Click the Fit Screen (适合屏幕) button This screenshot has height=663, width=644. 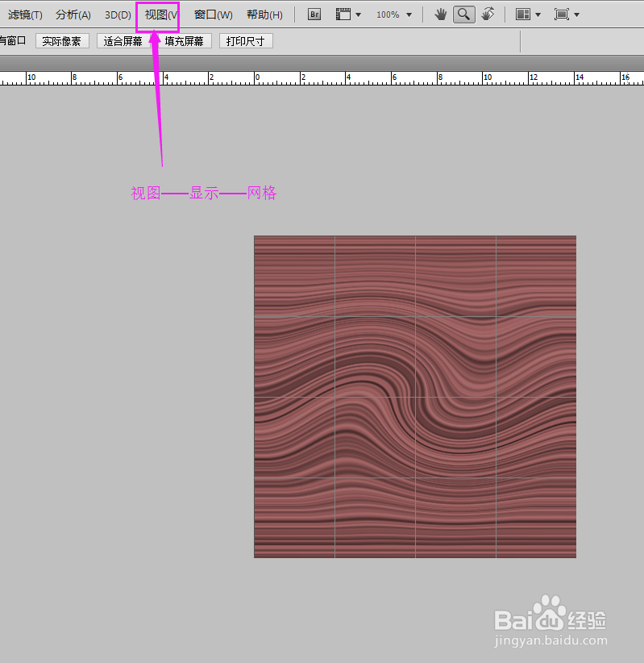123,41
